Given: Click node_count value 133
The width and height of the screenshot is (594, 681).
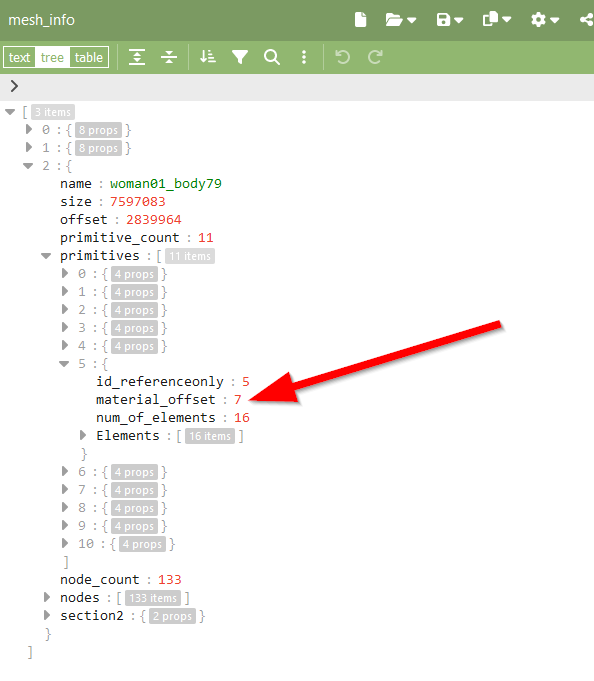Looking at the screenshot, I should [x=169, y=580].
